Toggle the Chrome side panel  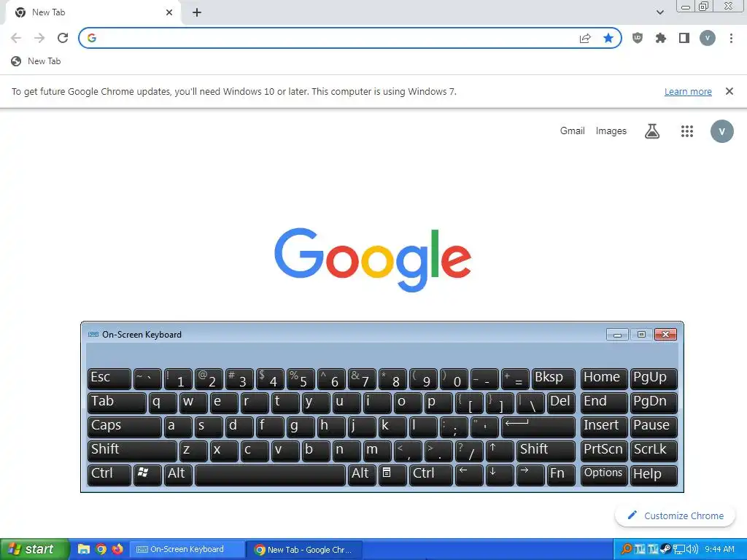684,38
